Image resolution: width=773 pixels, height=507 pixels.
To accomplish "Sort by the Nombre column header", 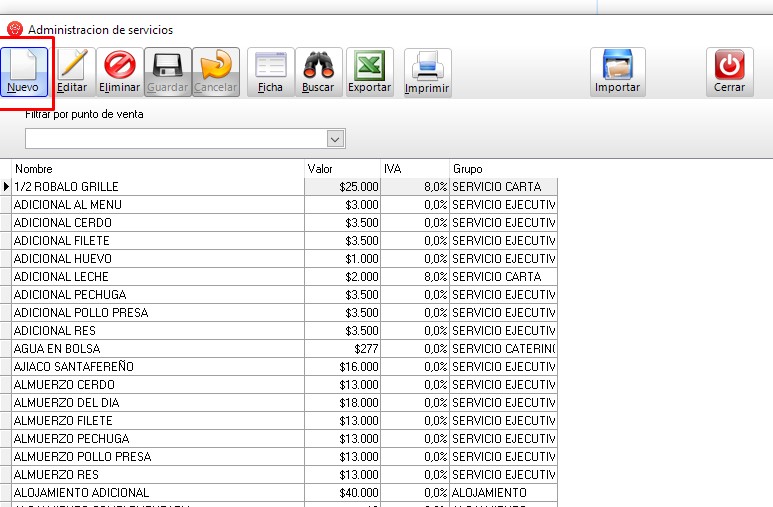I will pos(157,169).
